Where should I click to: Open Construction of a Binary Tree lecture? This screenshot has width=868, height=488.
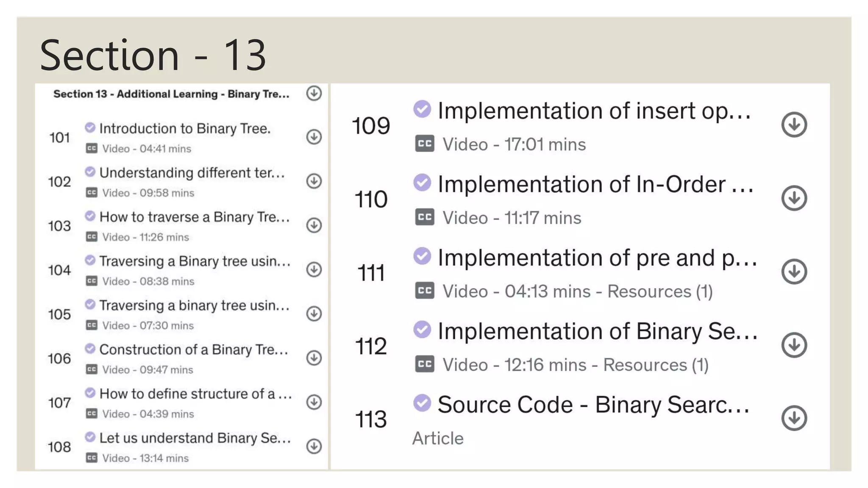[193, 349]
